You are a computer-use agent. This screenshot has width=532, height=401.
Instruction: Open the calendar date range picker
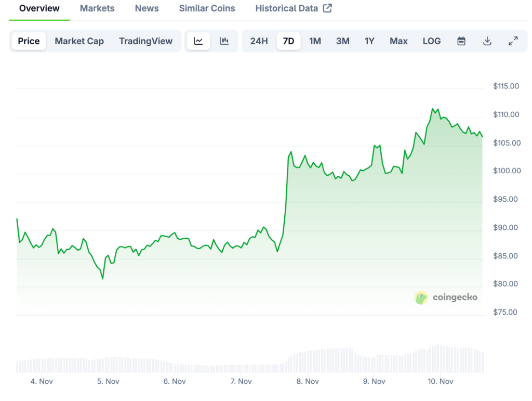tap(461, 41)
